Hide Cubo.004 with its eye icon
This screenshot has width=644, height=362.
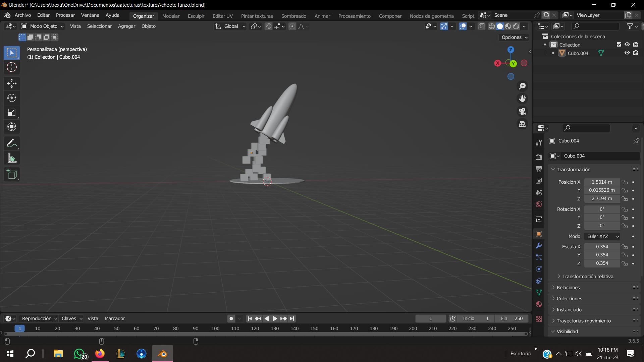click(627, 53)
